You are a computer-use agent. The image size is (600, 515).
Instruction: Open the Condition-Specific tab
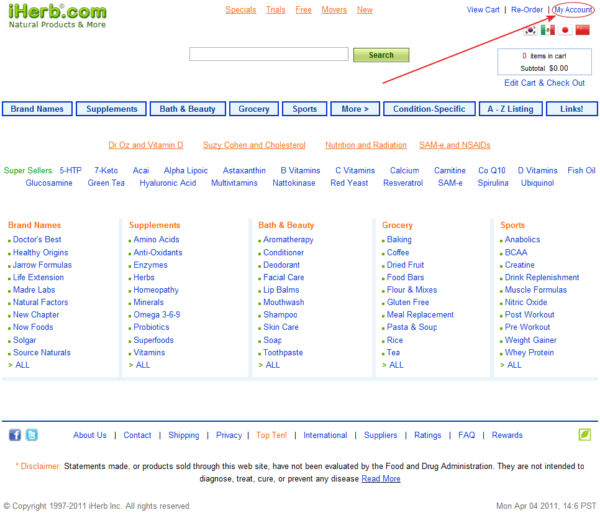pyautogui.click(x=429, y=109)
